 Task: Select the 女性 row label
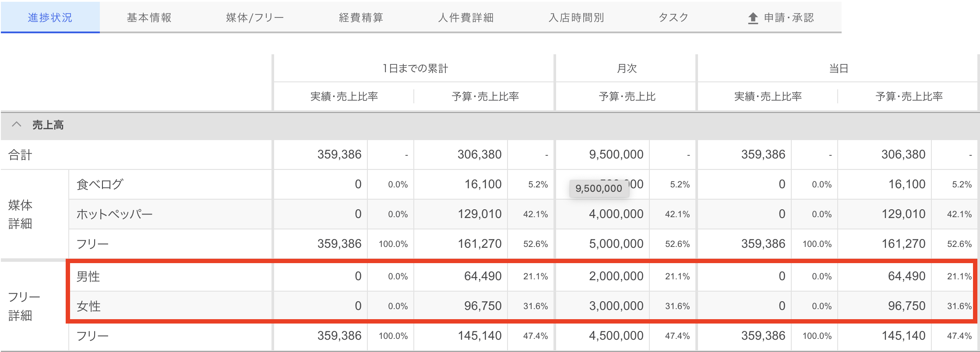tap(88, 306)
